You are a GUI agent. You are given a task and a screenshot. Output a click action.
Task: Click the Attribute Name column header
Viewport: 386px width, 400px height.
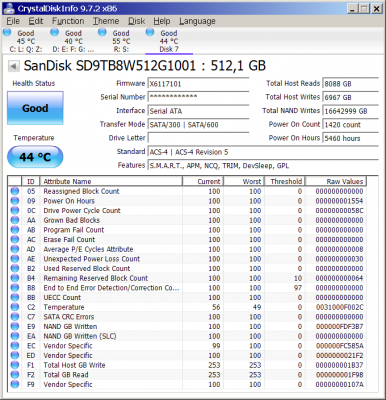111,181
